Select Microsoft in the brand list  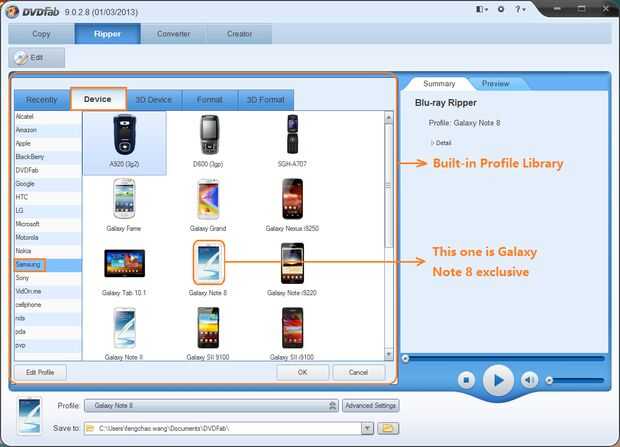(x=48, y=224)
